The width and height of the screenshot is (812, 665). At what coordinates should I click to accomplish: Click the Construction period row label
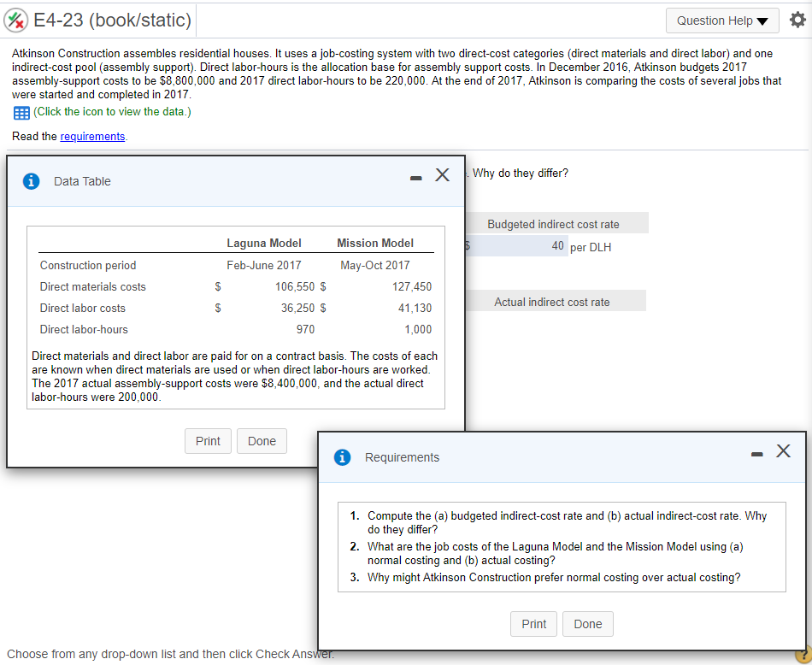(88, 265)
